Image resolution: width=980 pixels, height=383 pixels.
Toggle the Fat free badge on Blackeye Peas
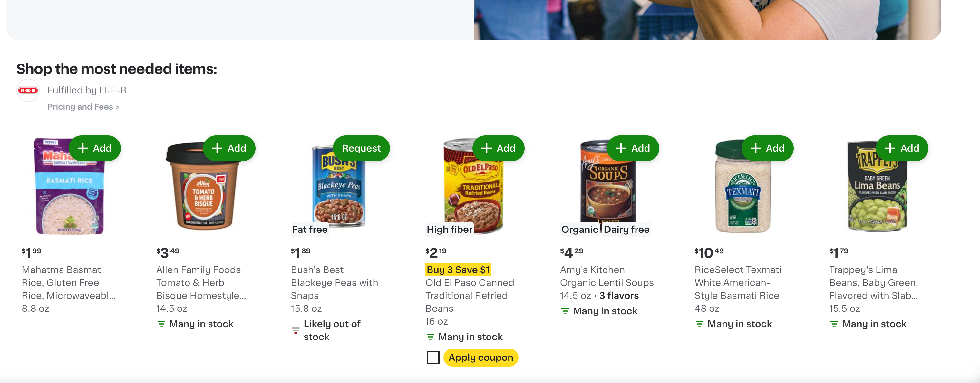(x=309, y=229)
